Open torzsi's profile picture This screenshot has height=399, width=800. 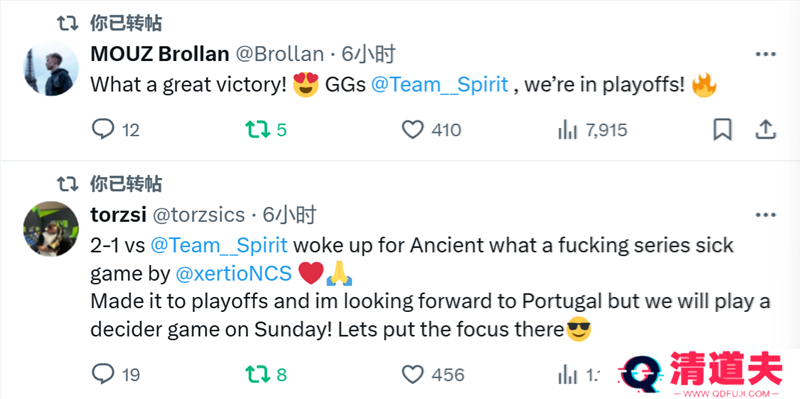[x=51, y=228]
